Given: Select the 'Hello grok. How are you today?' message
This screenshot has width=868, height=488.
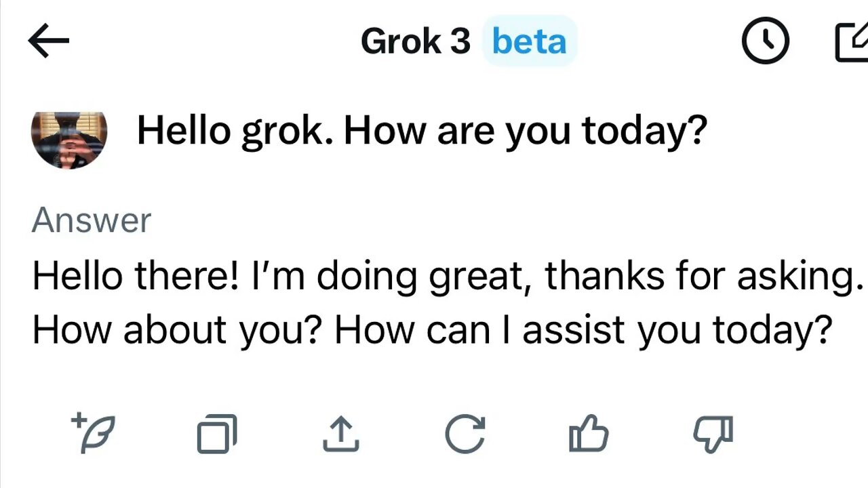Looking at the screenshot, I should point(421,130).
